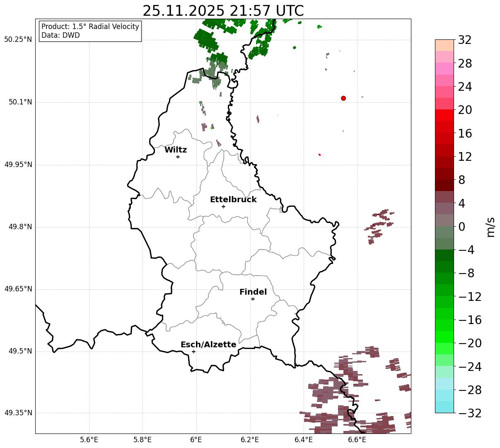The height and width of the screenshot is (448, 500).
Task: Click the colorbar tick label 32
Action: [x=465, y=40]
